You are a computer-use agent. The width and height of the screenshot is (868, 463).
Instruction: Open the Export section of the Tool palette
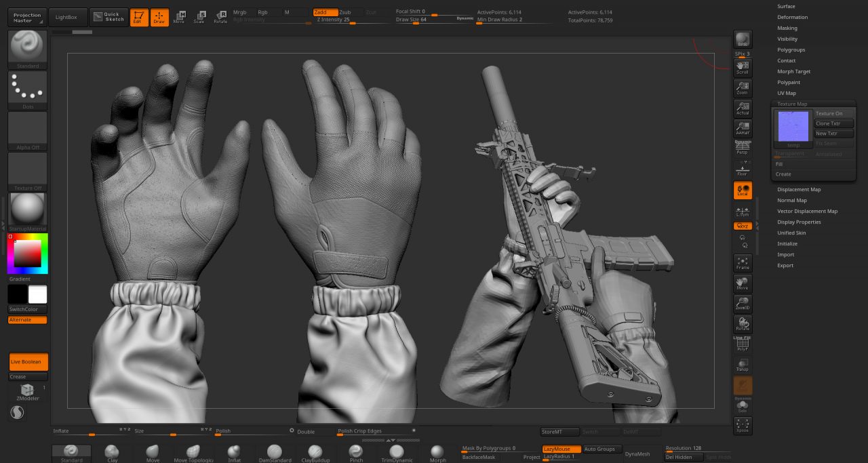pos(785,265)
